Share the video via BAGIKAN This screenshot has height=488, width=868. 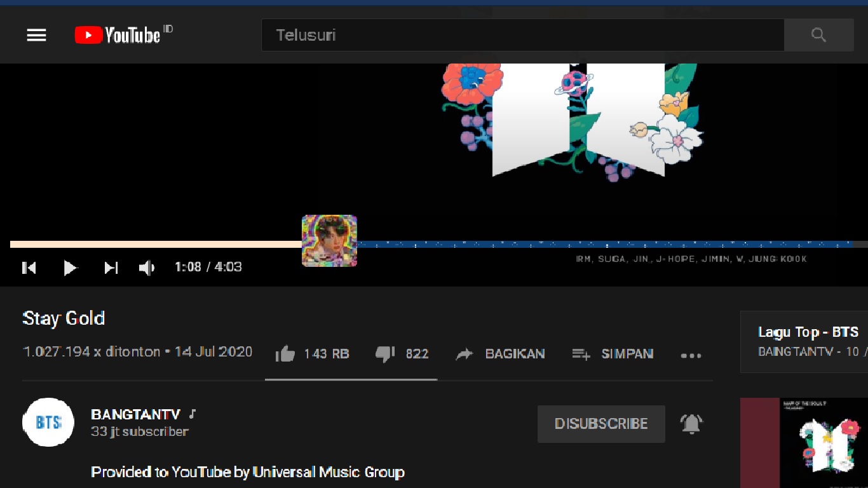point(500,354)
